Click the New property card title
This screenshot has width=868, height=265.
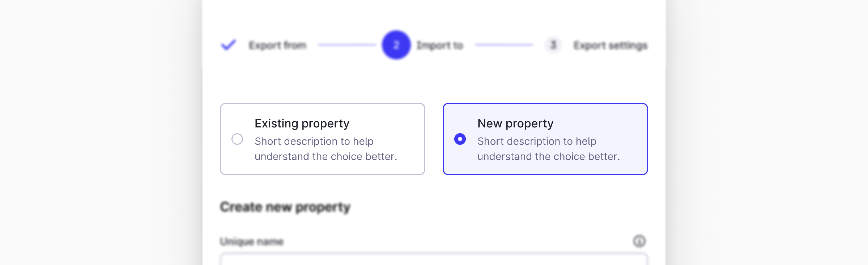(515, 123)
